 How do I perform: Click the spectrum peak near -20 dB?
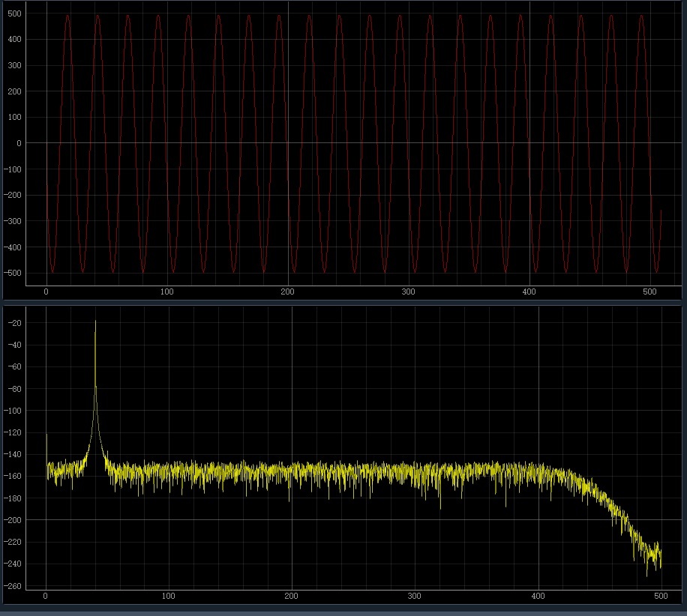pos(95,323)
